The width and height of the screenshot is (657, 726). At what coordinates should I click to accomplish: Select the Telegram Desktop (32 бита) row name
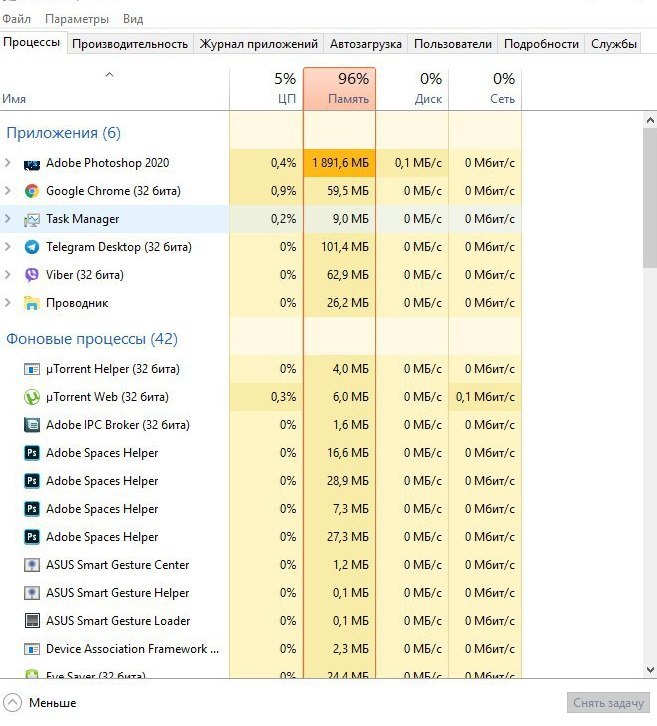(119, 247)
